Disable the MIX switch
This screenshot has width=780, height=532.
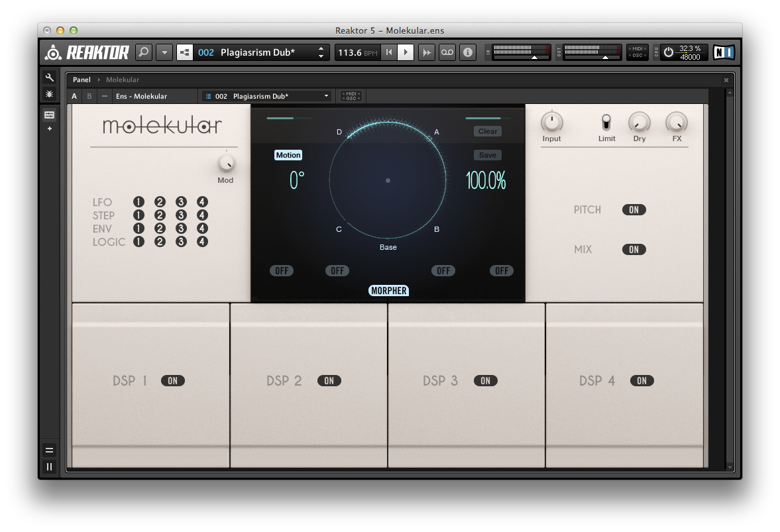click(634, 249)
